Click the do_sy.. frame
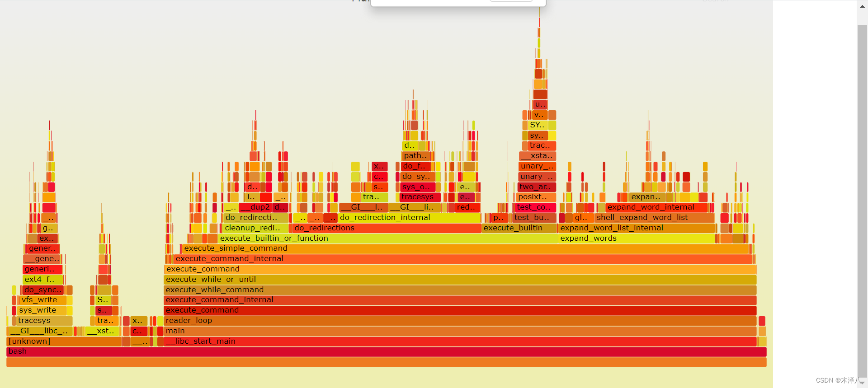The height and width of the screenshot is (388, 868). coord(418,176)
